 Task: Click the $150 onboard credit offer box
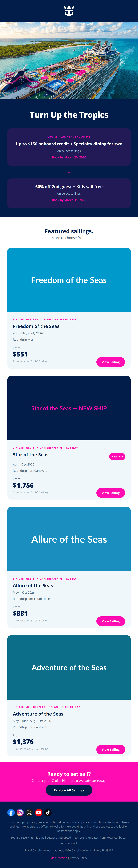point(69,147)
